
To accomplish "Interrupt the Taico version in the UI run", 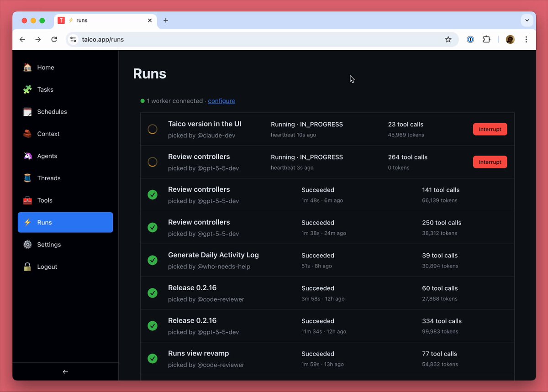I will click(x=490, y=129).
